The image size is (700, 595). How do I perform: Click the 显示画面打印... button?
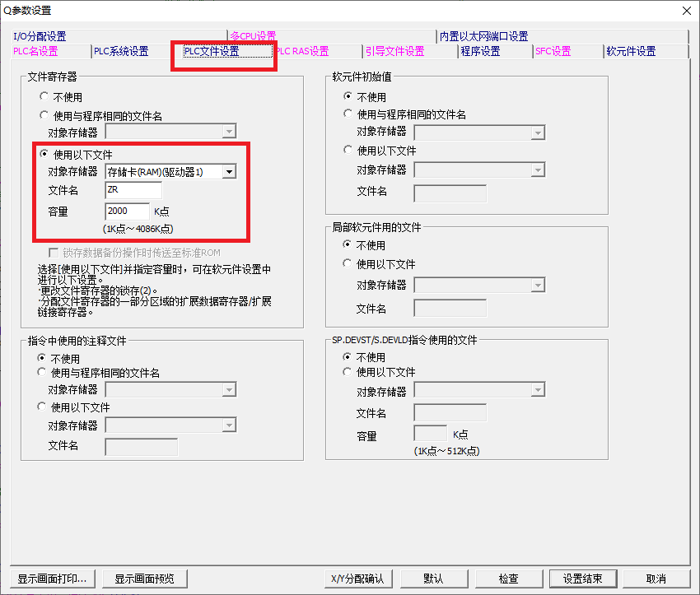click(52, 579)
